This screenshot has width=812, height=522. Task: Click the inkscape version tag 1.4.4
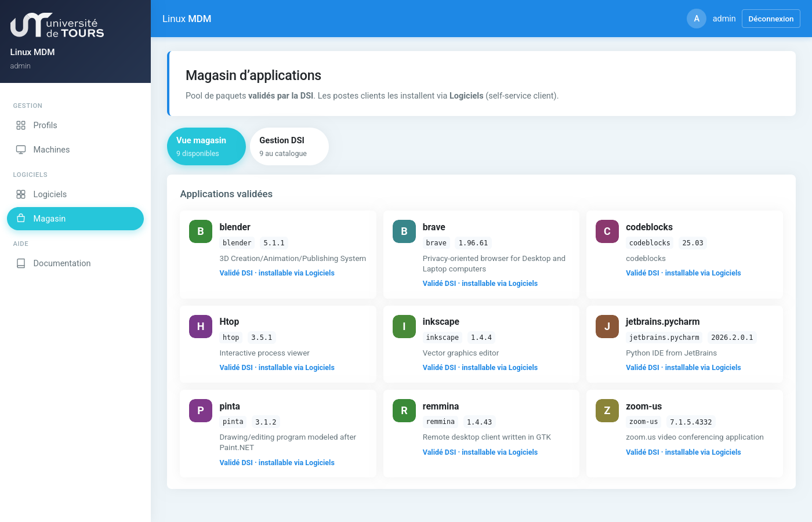tap(481, 338)
